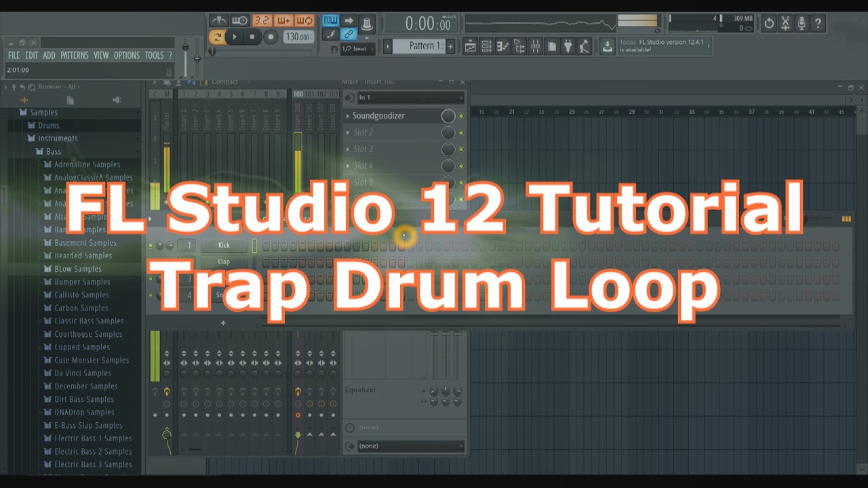Open the mixer view icon
This screenshot has width=868, height=488.
(x=535, y=46)
